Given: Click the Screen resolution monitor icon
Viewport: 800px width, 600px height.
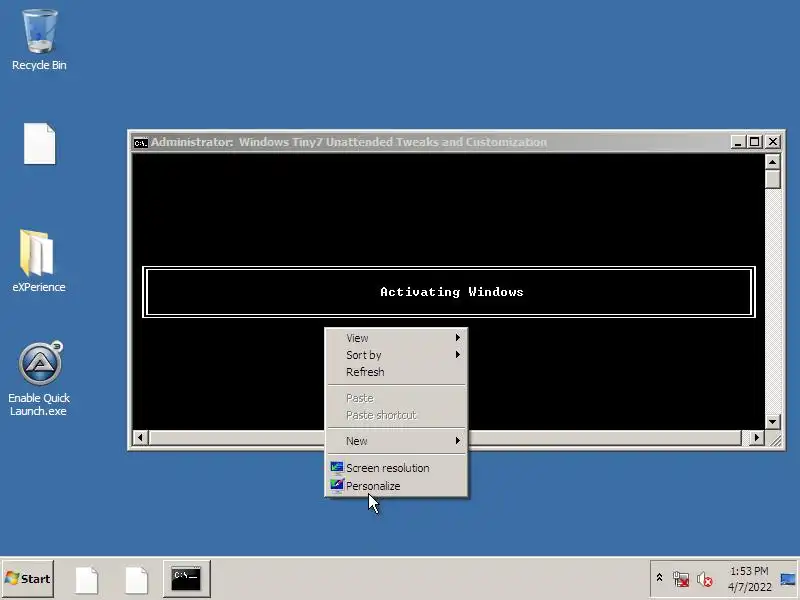Looking at the screenshot, I should 337,467.
